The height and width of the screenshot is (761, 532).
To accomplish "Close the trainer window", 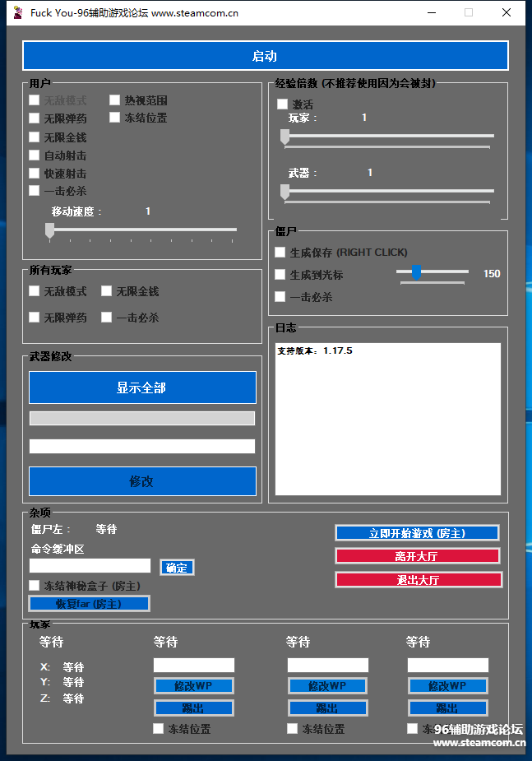I will coord(507,12).
